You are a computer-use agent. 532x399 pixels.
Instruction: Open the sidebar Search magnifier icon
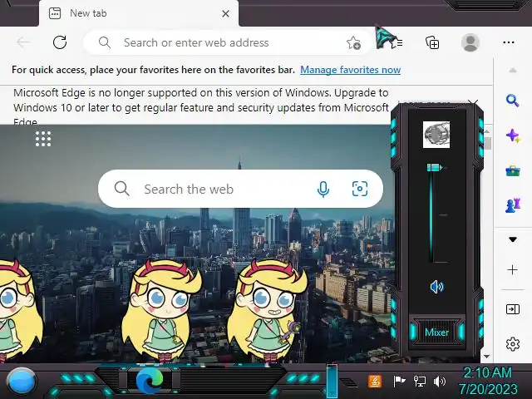513,101
